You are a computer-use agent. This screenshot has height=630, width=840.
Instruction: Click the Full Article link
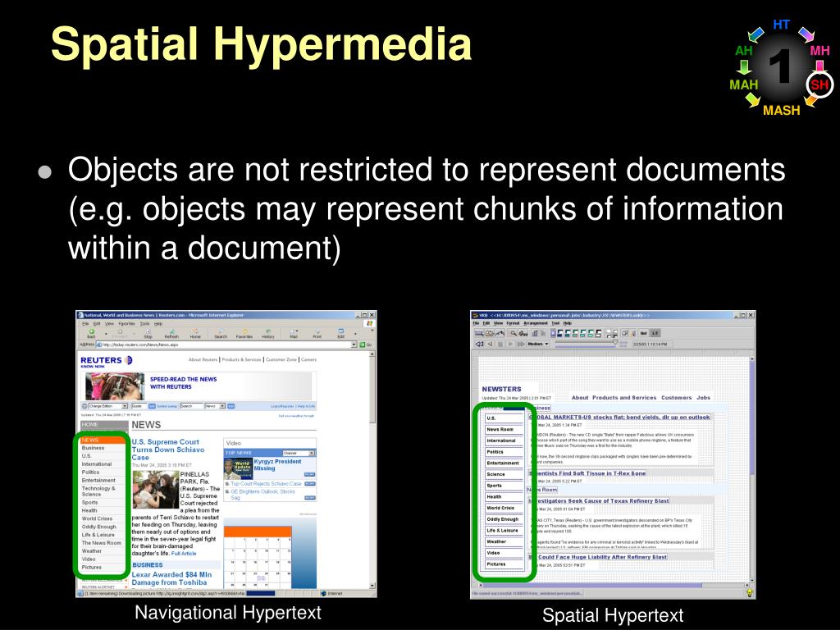pos(184,554)
